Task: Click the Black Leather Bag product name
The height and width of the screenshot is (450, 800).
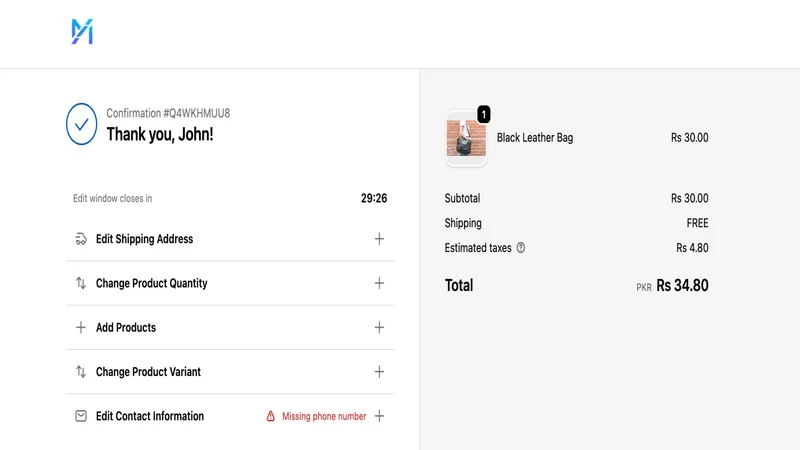Action: pyautogui.click(x=535, y=138)
